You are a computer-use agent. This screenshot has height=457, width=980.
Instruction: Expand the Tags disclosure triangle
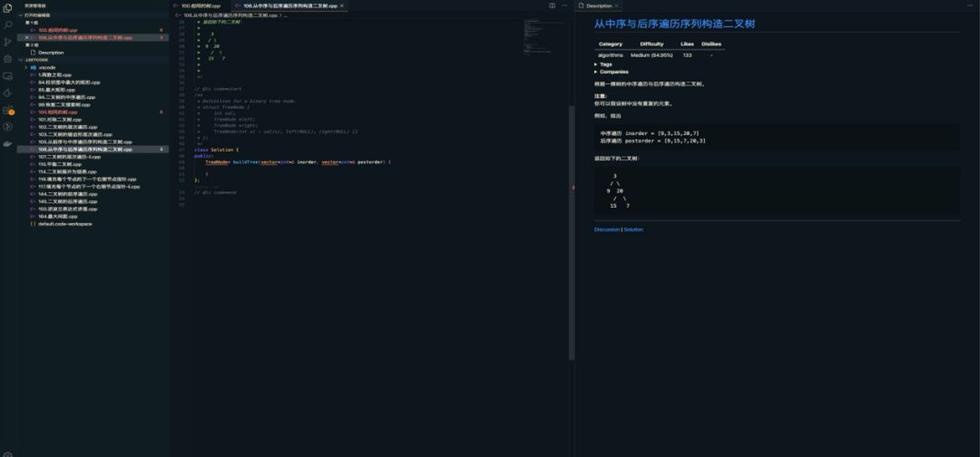click(595, 64)
